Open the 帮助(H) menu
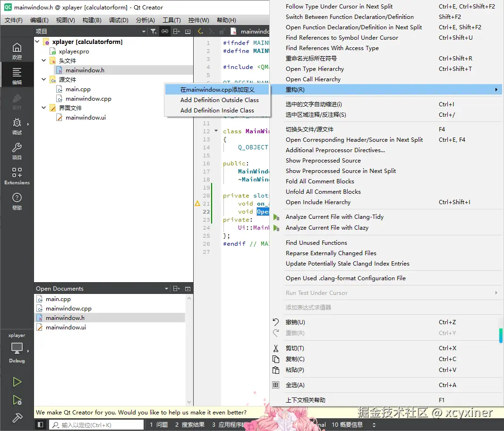 click(x=226, y=20)
